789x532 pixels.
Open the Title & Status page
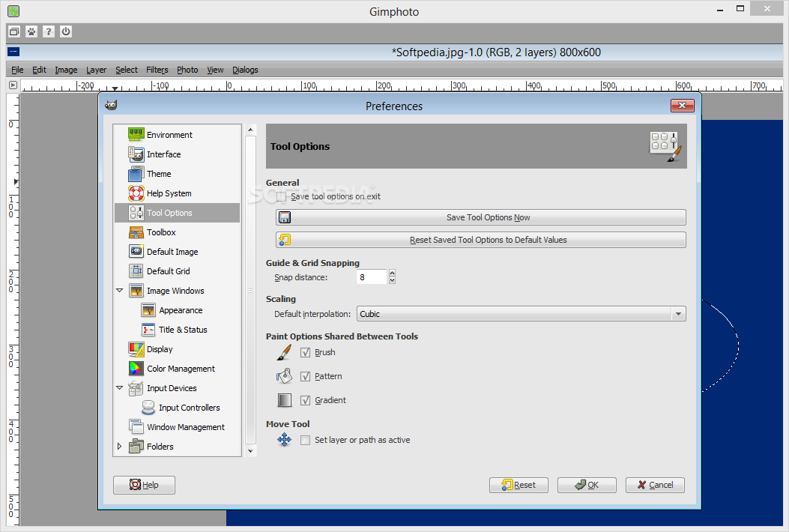click(183, 330)
